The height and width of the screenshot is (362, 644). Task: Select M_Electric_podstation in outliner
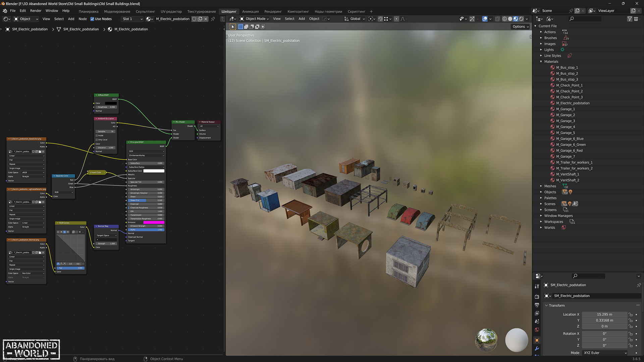tap(573, 103)
